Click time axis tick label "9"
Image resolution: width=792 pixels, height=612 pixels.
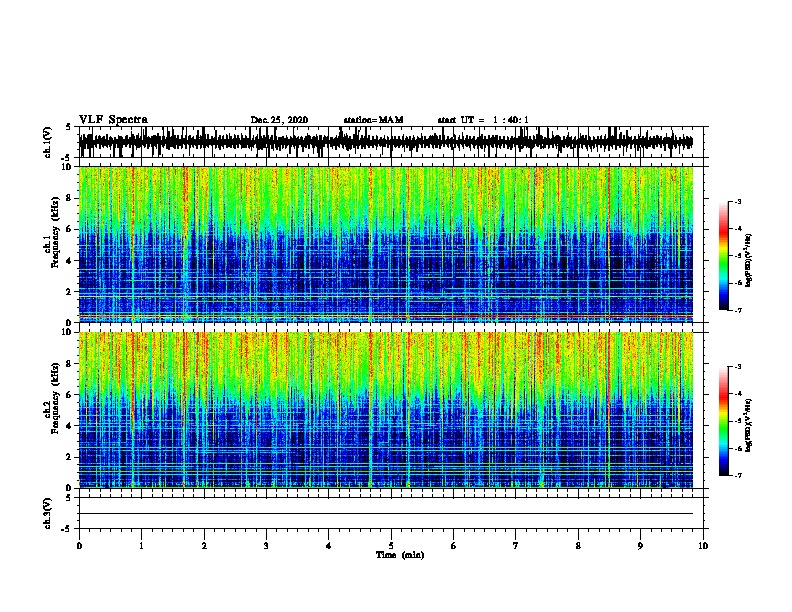(x=640, y=546)
